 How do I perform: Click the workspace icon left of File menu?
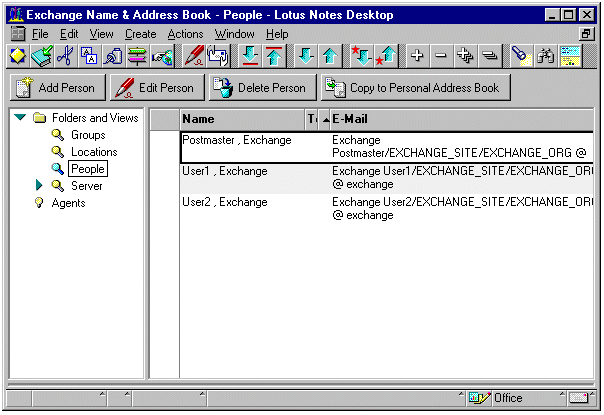(x=18, y=34)
